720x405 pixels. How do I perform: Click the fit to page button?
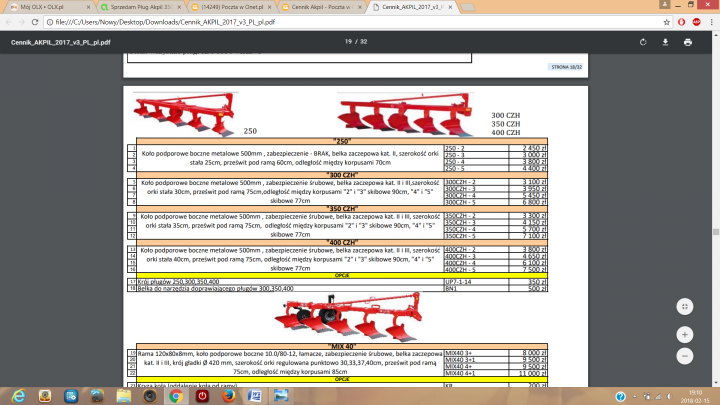coord(684,307)
